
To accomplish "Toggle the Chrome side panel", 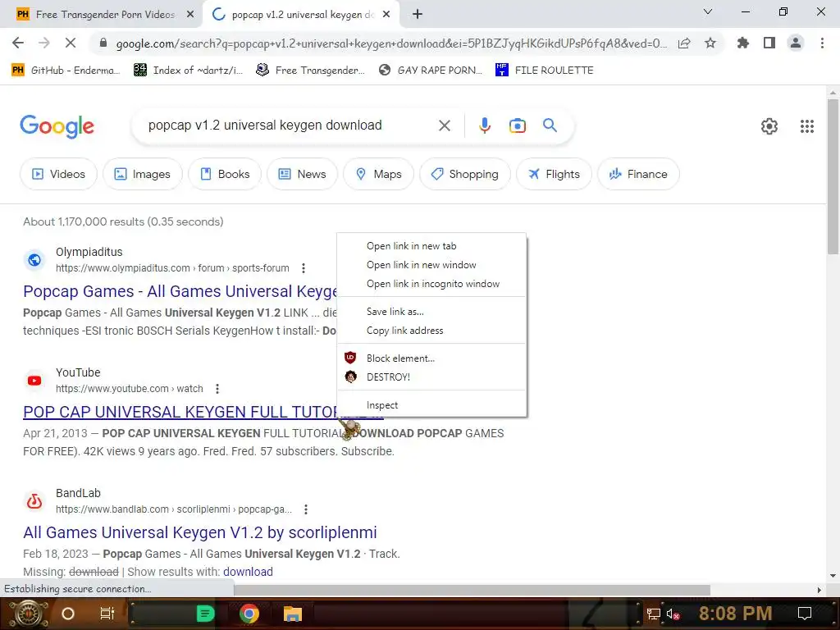I will click(x=769, y=43).
